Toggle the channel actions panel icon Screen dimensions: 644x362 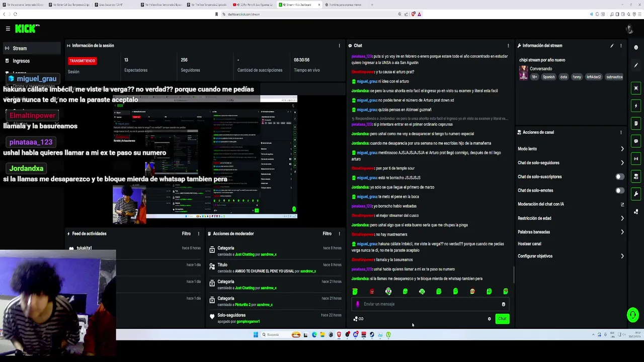pyautogui.click(x=636, y=176)
